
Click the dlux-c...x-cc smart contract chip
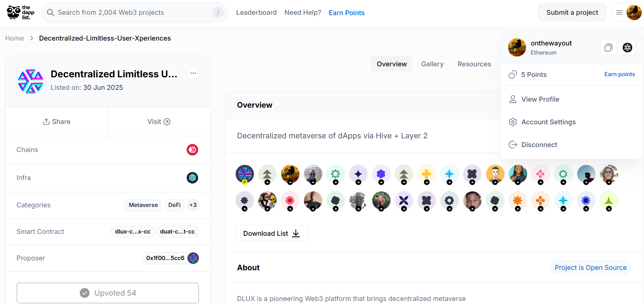pos(133,232)
